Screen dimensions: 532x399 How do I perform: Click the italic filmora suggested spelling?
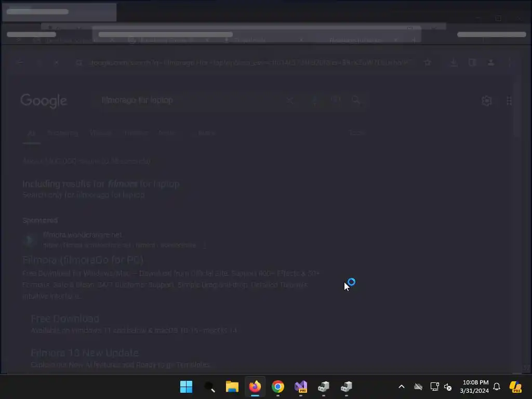pos(123,184)
